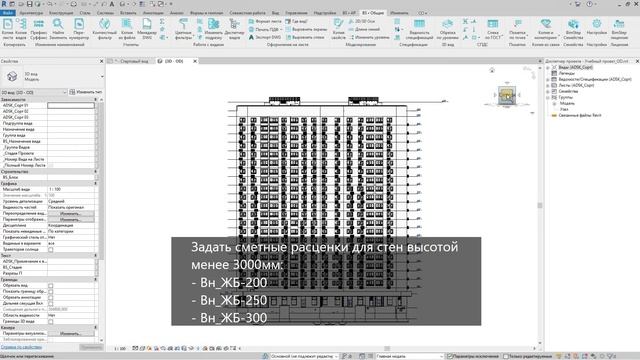This screenshot has height=360, width=640.
Task: Open the 3D вид (3D - 00) instance dropdown
Action: click(33, 92)
